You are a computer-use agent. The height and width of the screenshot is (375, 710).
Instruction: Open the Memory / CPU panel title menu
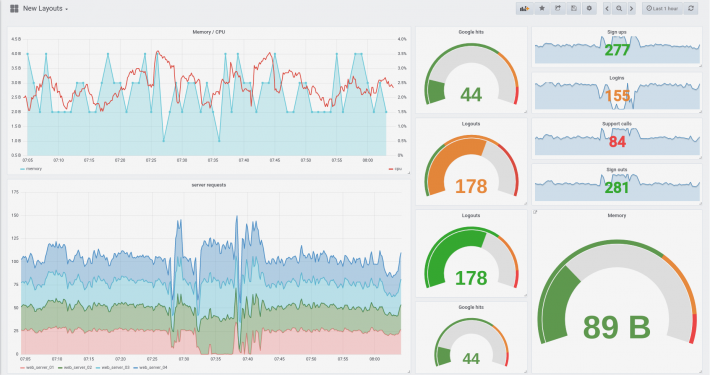click(x=209, y=32)
